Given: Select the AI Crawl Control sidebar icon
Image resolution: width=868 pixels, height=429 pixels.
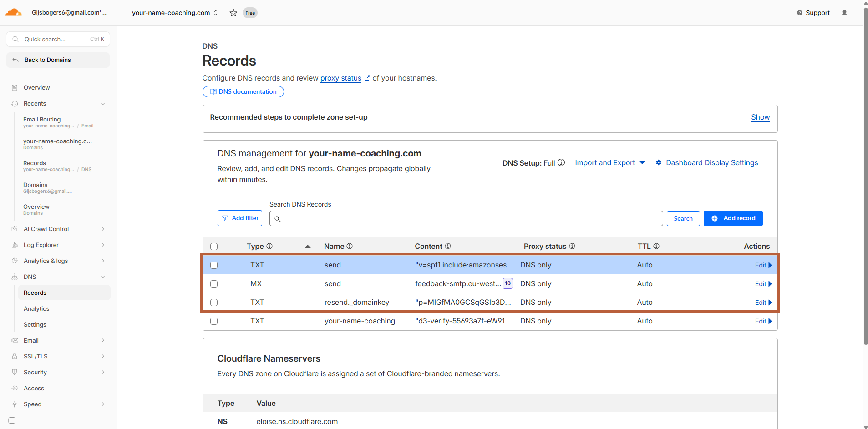Looking at the screenshot, I should [14, 229].
